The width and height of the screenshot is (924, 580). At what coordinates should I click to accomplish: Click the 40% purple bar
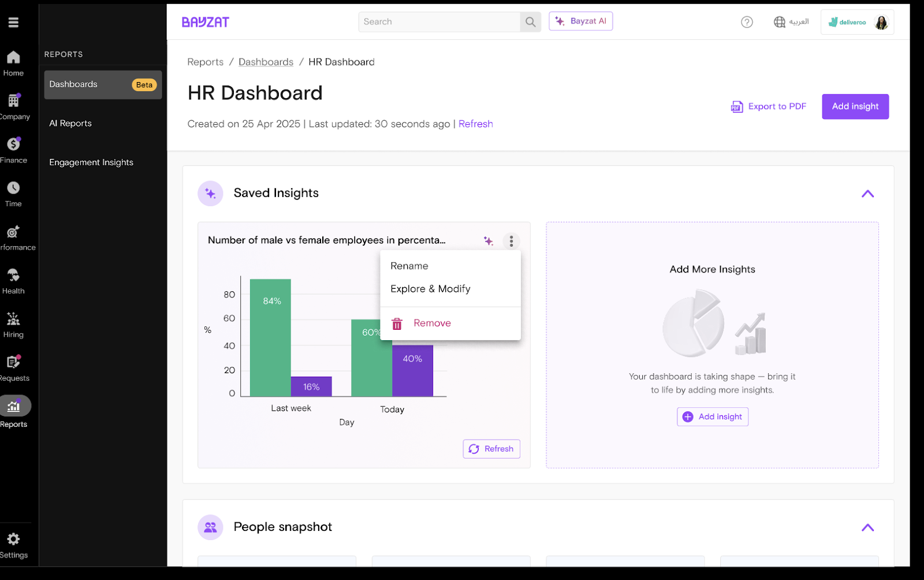[412, 371]
